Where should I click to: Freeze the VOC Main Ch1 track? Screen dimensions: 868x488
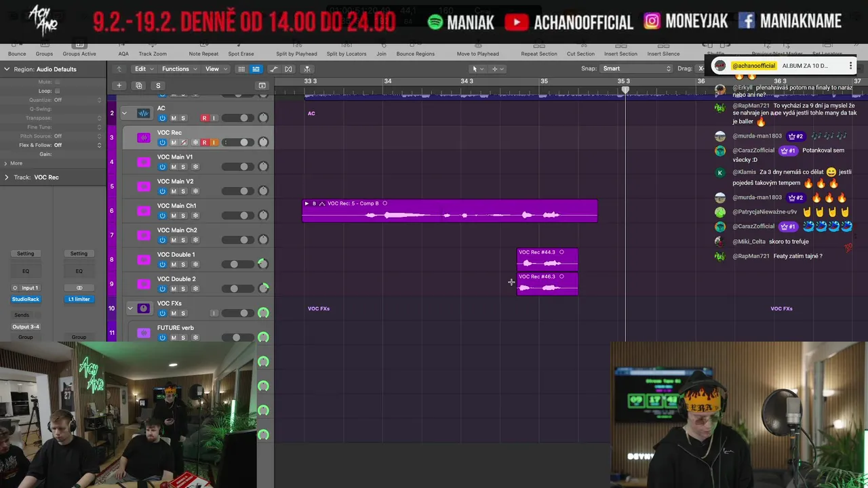(x=195, y=216)
